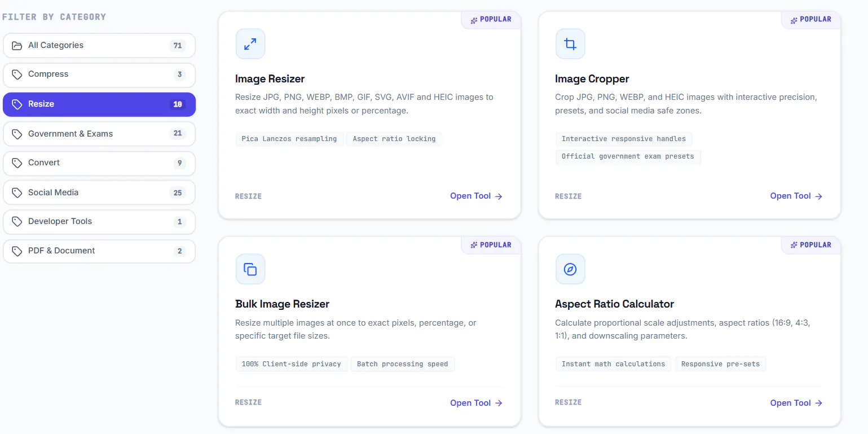This screenshot has width=868, height=434.
Task: Click the Image Cropper description text
Action: pyautogui.click(x=686, y=104)
